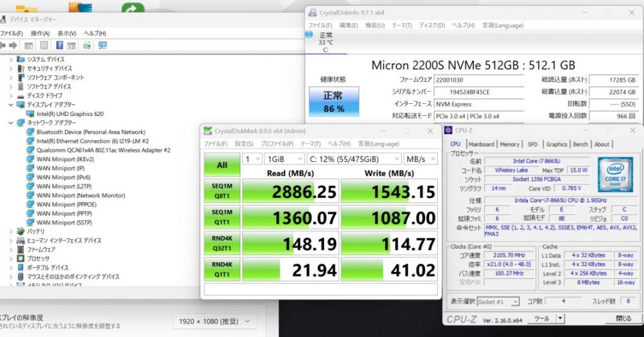Run RND4K Q32T1 benchmark test
This screenshot has height=337, width=644.
click(222, 244)
